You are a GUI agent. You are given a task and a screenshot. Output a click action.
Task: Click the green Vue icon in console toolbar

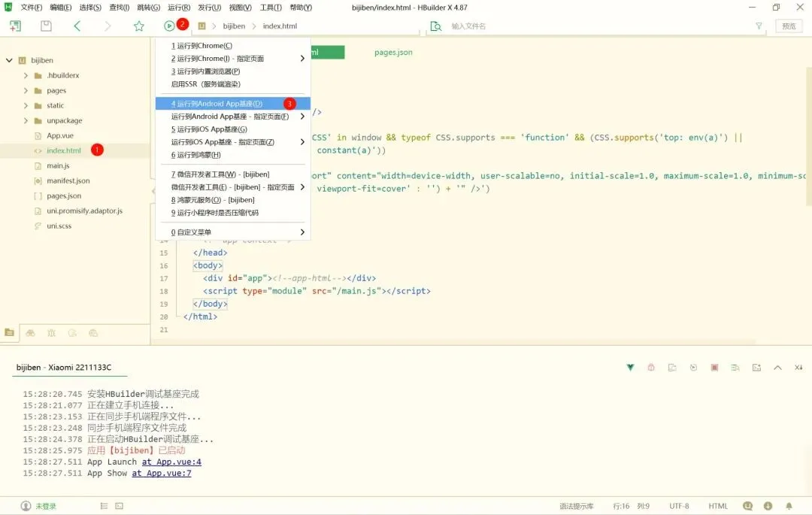(x=630, y=368)
